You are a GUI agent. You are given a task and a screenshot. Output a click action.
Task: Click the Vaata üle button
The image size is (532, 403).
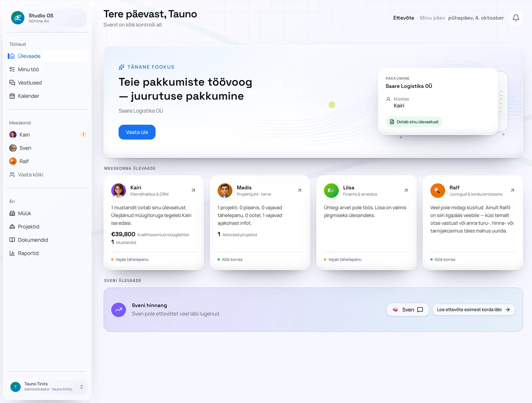pos(137,132)
